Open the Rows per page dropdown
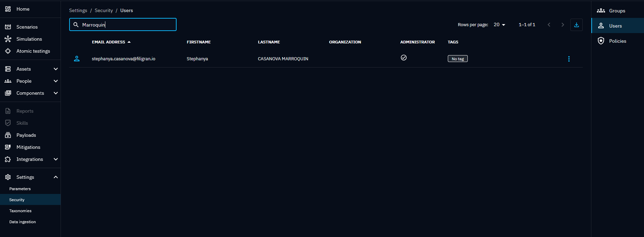The width and height of the screenshot is (644, 237). tap(499, 25)
